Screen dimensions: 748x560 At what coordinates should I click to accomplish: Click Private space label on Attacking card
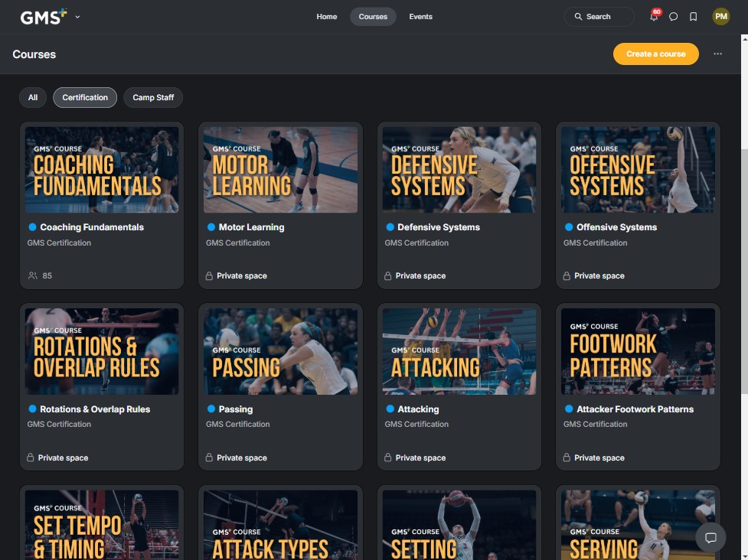(x=421, y=457)
